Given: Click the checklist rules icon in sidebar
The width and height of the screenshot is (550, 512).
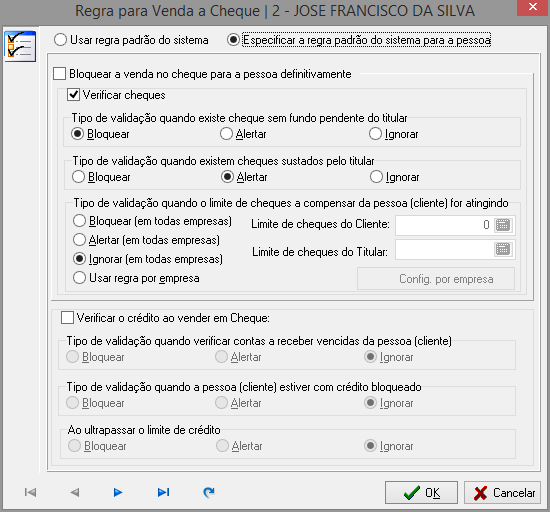Looking at the screenshot, I should tap(20, 47).
